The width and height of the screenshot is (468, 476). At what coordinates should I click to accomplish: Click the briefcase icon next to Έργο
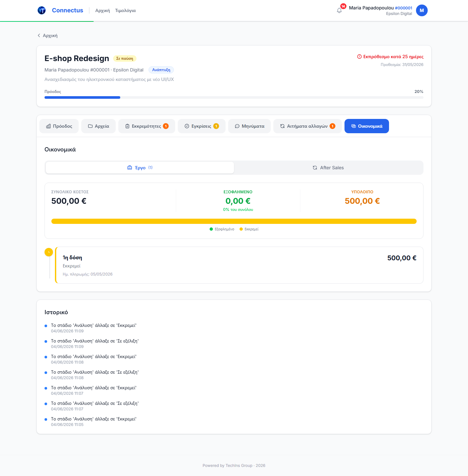(x=130, y=168)
